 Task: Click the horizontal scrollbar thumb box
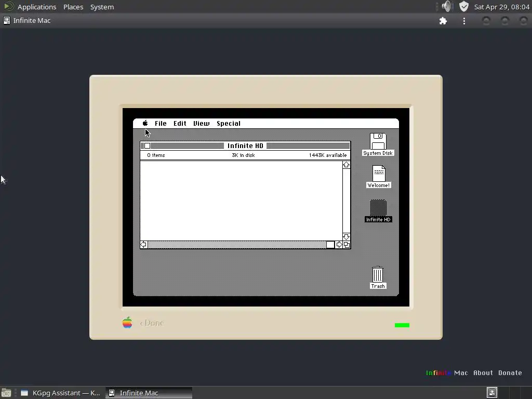point(330,245)
